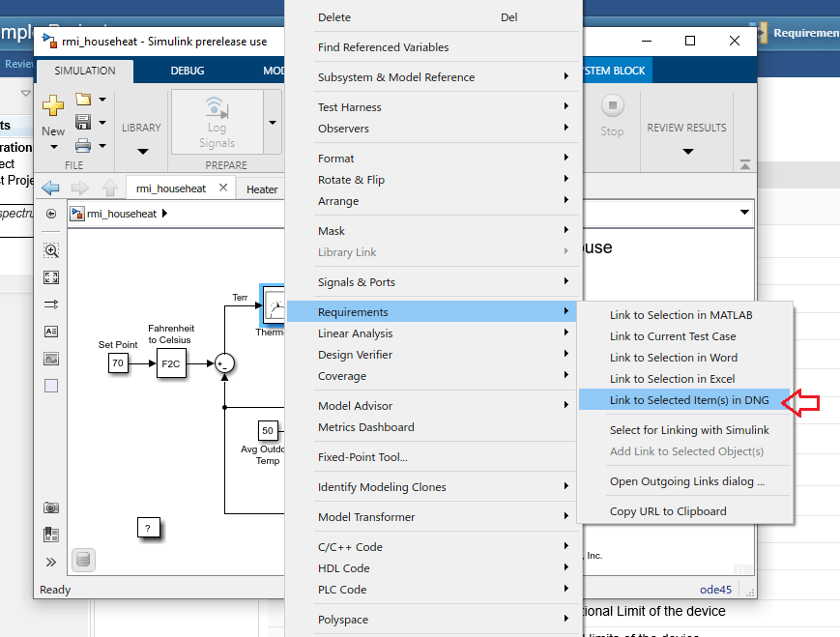Choose Link to Current Test Case
Viewport: 840px width, 637px height.
point(684,336)
